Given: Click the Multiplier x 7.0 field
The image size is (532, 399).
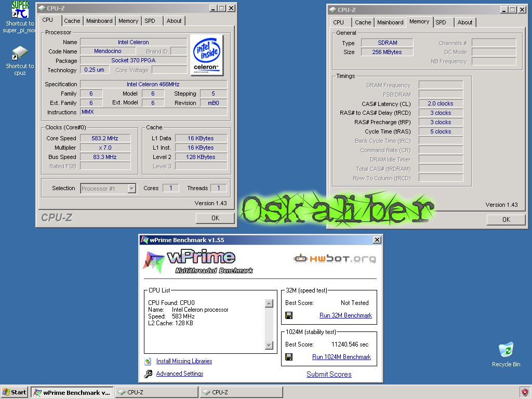Looking at the screenshot, I should [x=105, y=148].
